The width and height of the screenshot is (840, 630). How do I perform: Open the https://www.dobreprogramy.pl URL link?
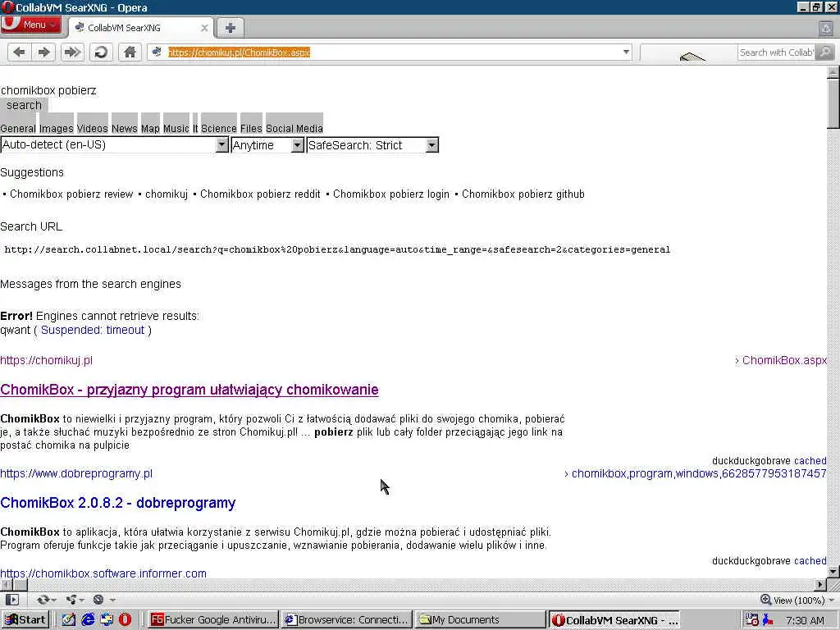(76, 473)
